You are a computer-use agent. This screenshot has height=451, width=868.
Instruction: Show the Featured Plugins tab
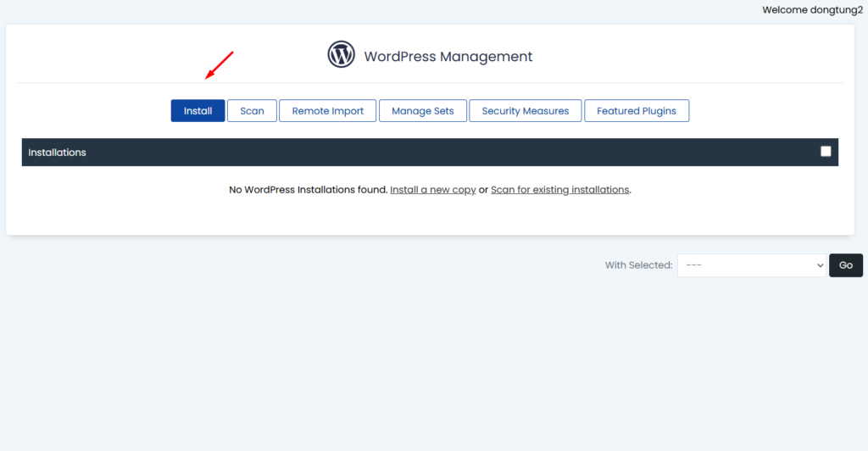click(637, 111)
